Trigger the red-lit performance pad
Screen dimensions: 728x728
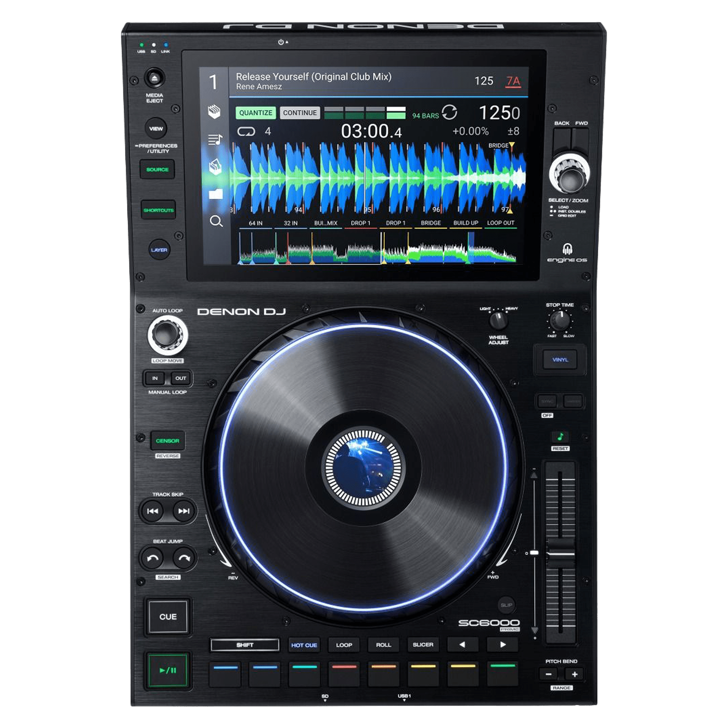(x=344, y=674)
